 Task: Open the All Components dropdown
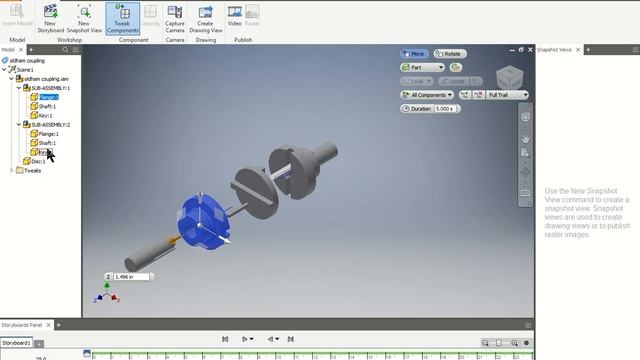(427, 95)
